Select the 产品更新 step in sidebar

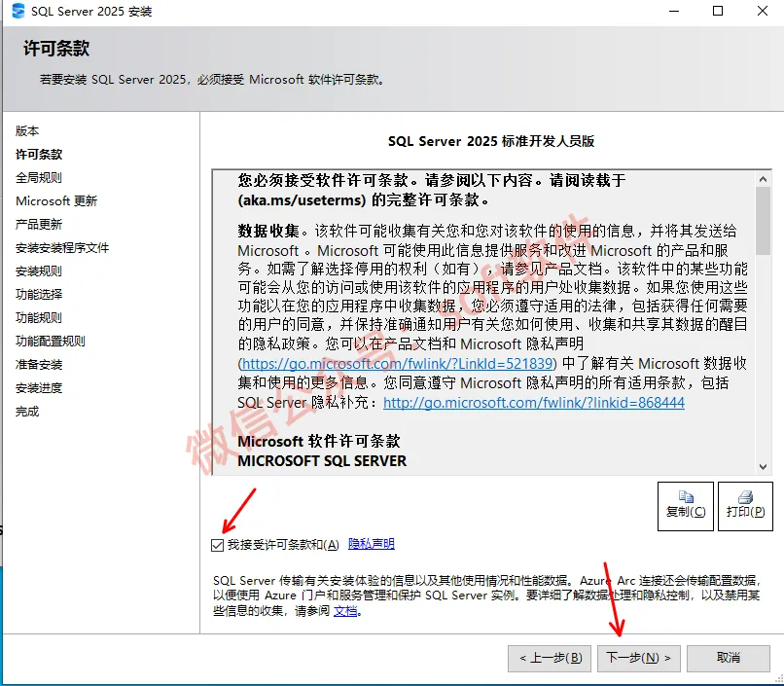[39, 225]
